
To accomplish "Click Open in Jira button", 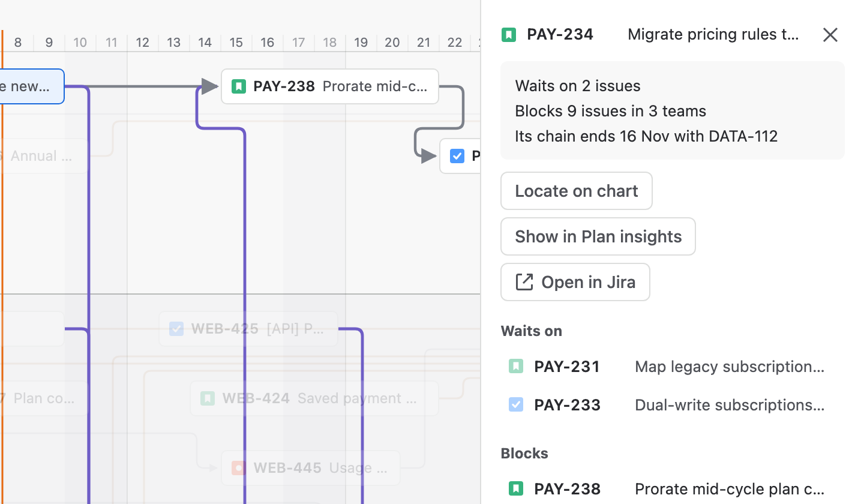I will click(x=575, y=282).
